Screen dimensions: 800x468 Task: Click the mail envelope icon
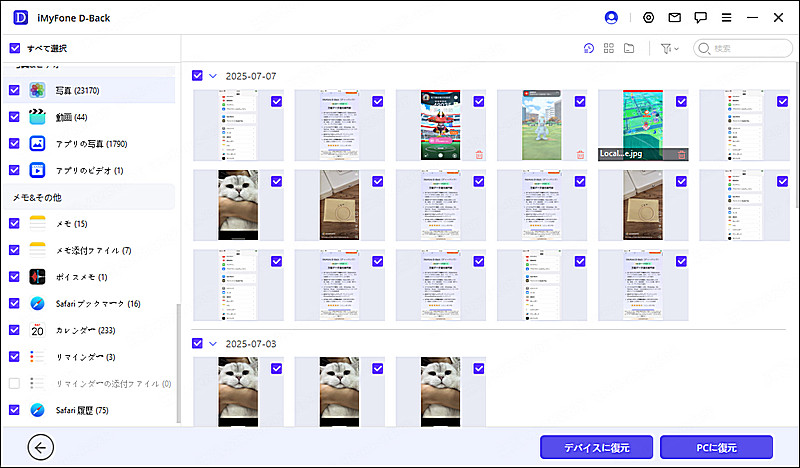[675, 17]
